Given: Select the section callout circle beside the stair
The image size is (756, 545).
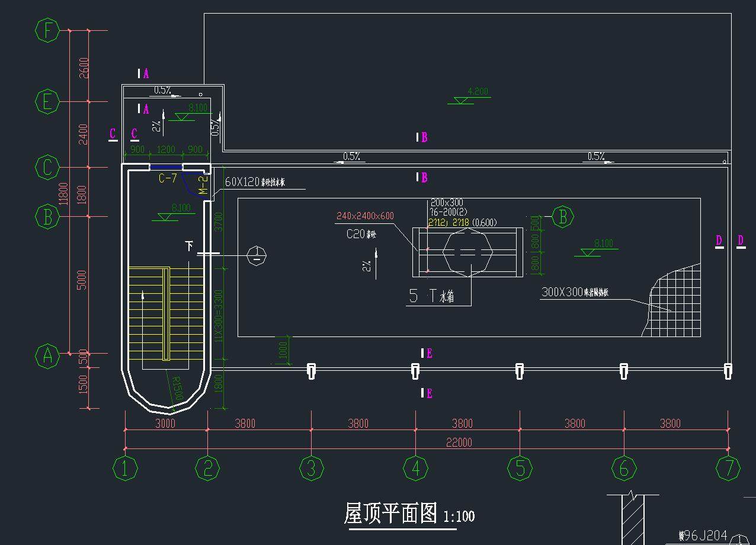Looking at the screenshot, I should click(x=257, y=255).
